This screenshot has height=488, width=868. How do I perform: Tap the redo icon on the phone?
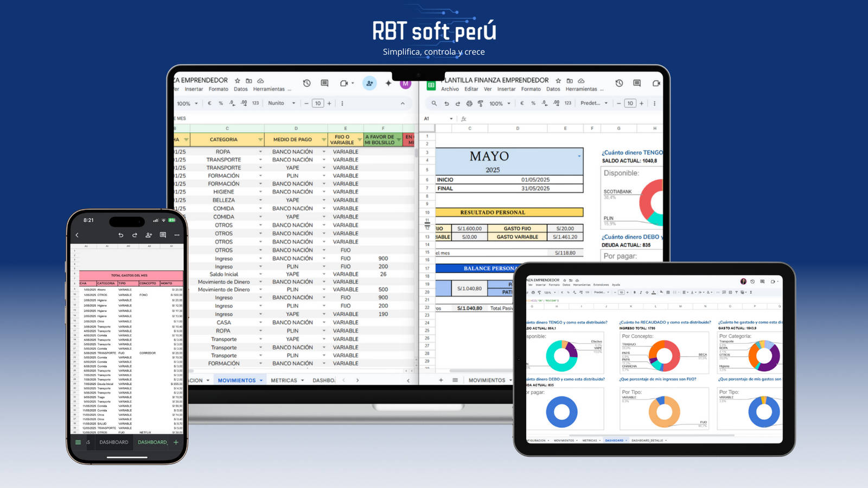(x=135, y=235)
